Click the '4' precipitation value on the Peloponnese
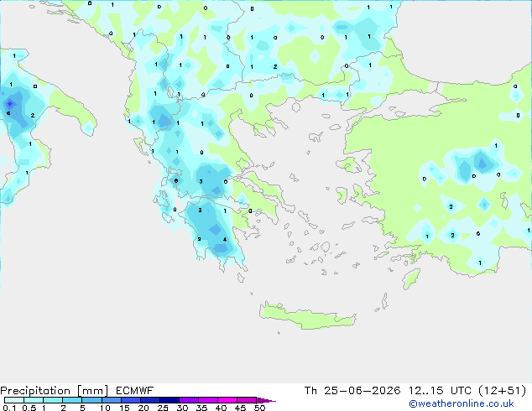 tap(225, 239)
